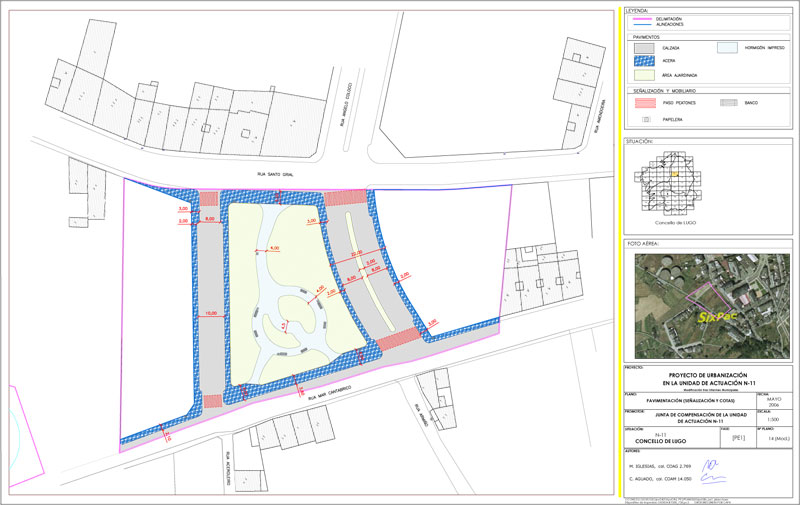Image resolution: width=800 pixels, height=505 pixels.
Task: Open the aerial photo thumbnail
Action: 708,306
